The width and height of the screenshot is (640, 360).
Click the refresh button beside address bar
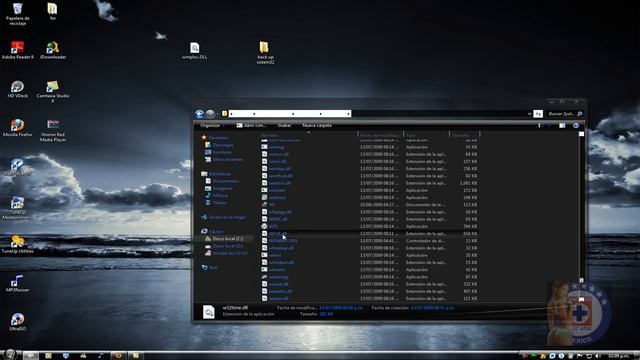538,114
